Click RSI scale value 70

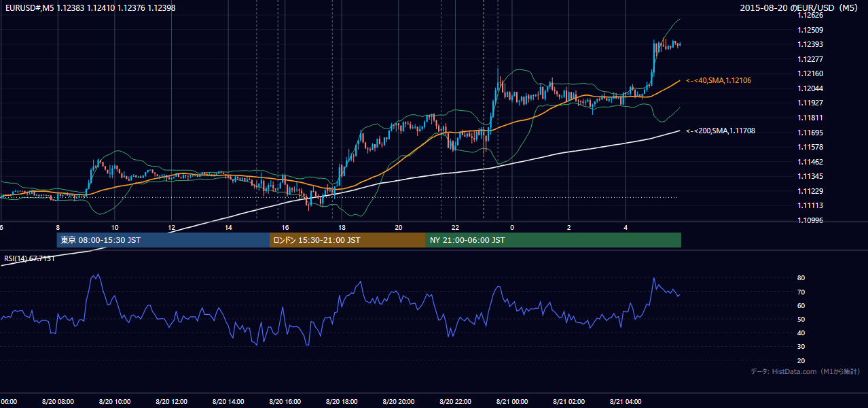click(801, 292)
